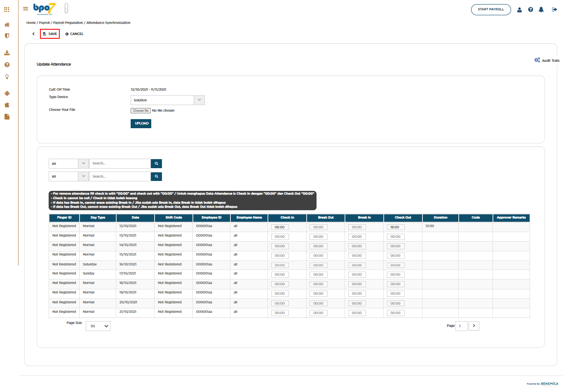This screenshot has width=563, height=392.
Task: Open the download icon in sidebar
Action: tap(7, 53)
